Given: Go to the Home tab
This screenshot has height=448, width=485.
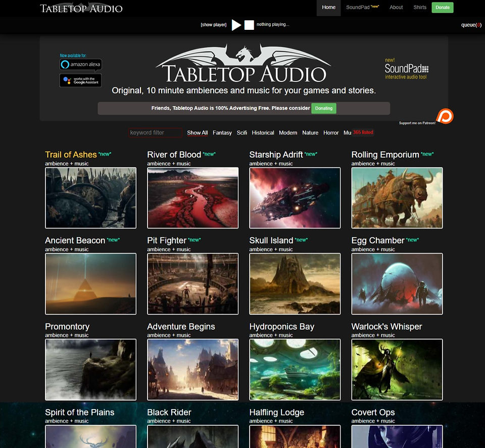Looking at the screenshot, I should (328, 8).
